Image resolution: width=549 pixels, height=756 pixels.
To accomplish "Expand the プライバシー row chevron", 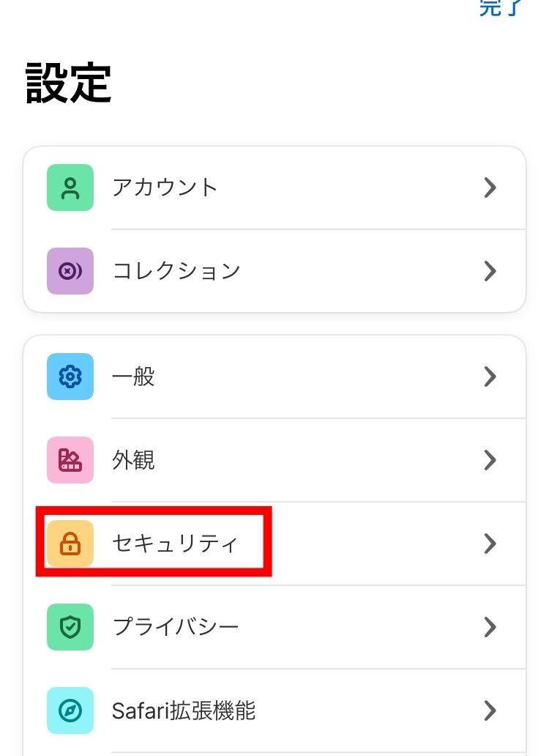I will (490, 627).
